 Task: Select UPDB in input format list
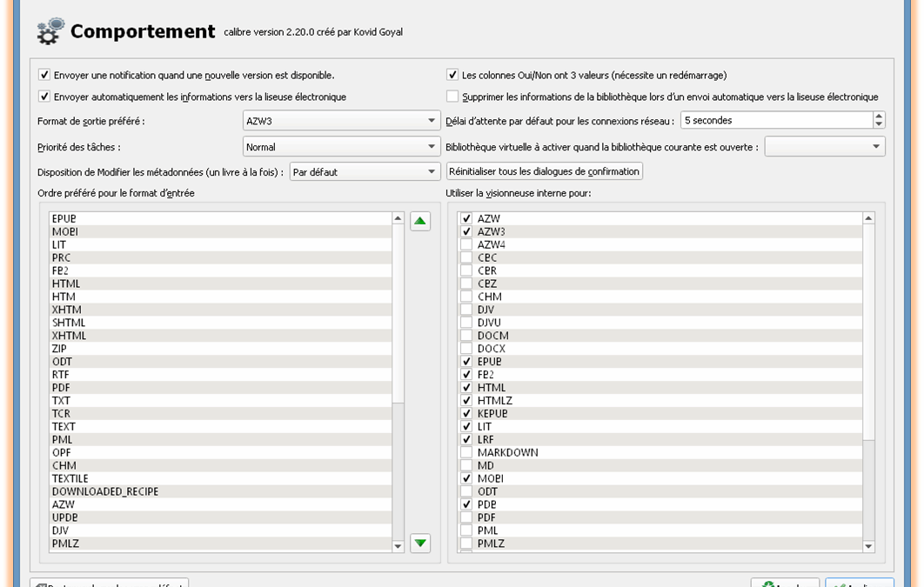pos(220,517)
